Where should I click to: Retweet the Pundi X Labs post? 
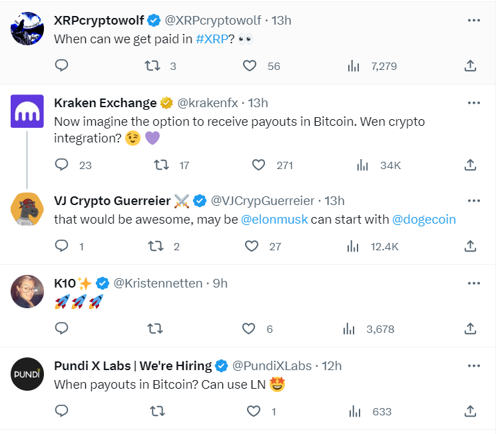158,411
